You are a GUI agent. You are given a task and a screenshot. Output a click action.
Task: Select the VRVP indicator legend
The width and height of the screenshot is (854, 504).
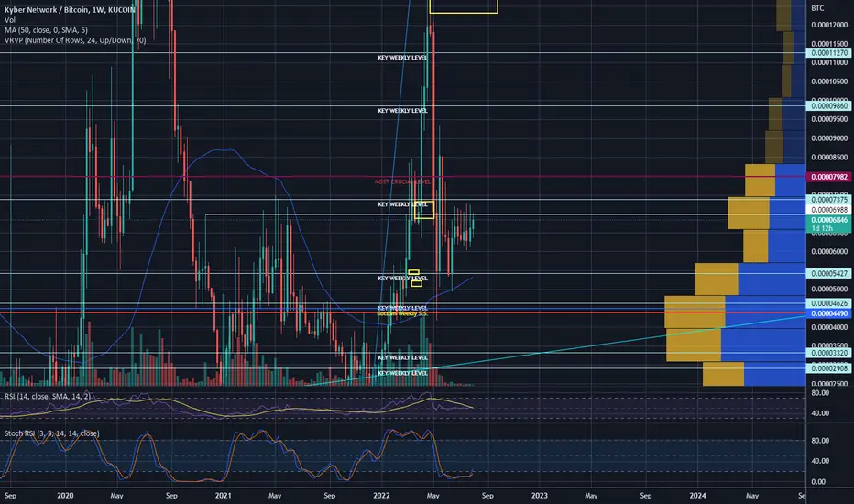click(x=74, y=40)
